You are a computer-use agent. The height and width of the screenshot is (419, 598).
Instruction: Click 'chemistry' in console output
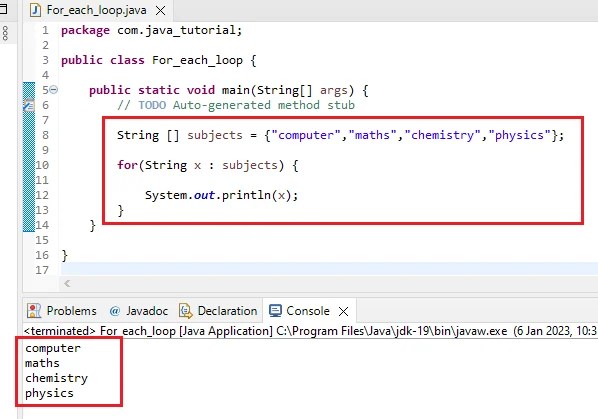tap(56, 378)
